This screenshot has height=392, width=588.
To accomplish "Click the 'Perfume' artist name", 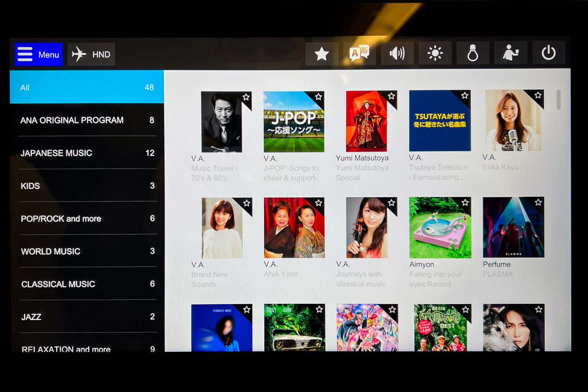I will 497,264.
